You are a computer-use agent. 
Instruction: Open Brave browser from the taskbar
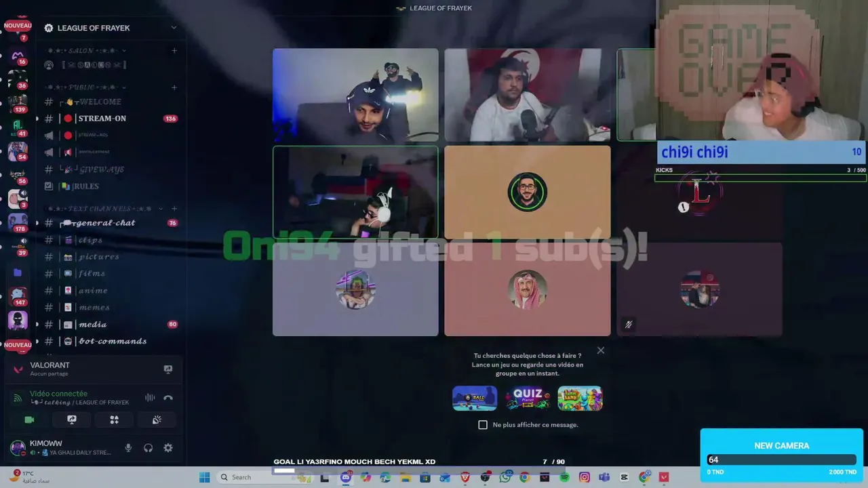coord(465,477)
